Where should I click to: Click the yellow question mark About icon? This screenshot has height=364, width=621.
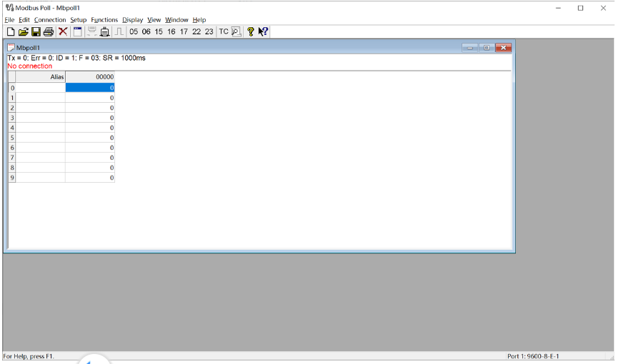pos(251,31)
